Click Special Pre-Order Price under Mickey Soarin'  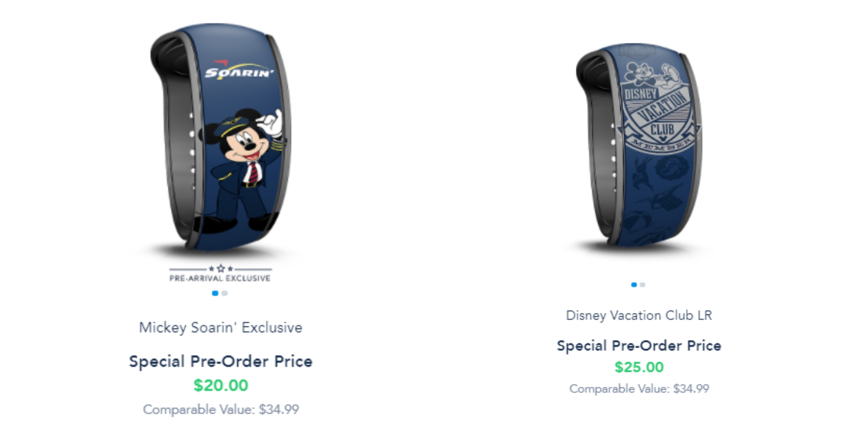[x=221, y=362]
